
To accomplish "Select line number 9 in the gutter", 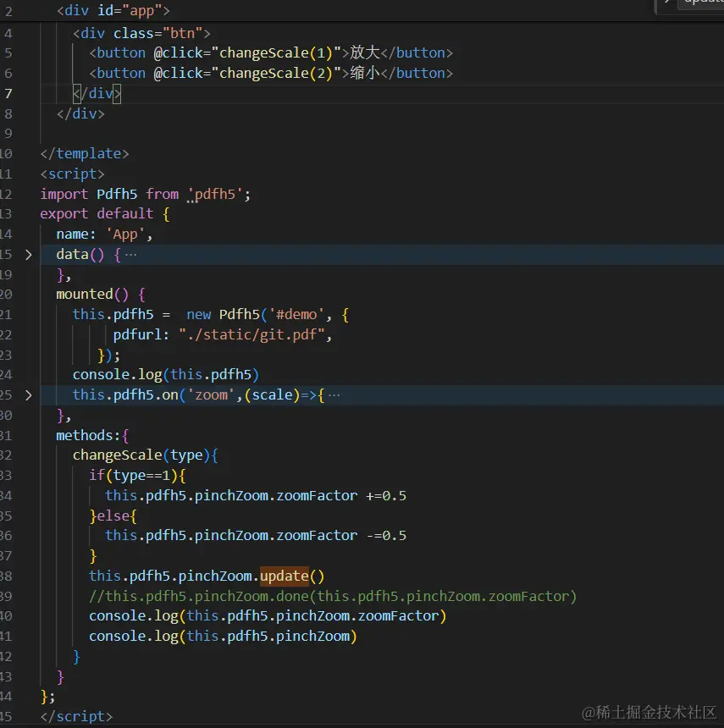I will pos(8,134).
